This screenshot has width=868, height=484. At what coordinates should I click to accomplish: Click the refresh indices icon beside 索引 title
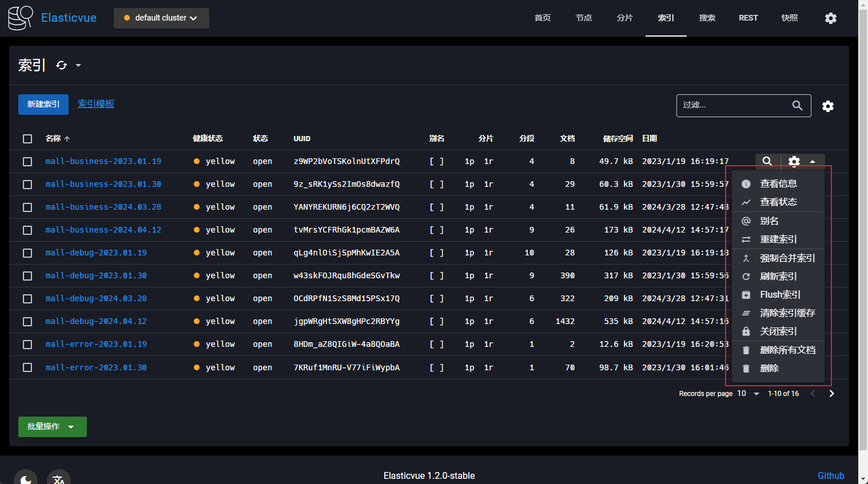[62, 65]
